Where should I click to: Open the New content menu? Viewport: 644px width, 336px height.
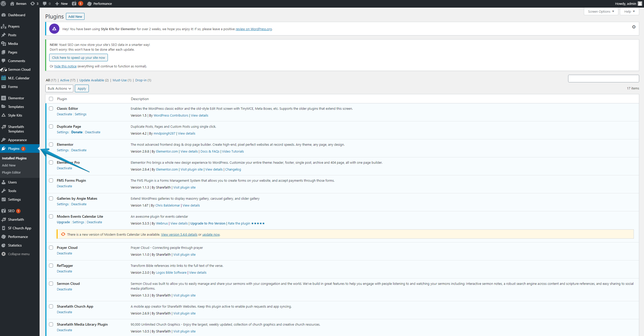pos(61,4)
